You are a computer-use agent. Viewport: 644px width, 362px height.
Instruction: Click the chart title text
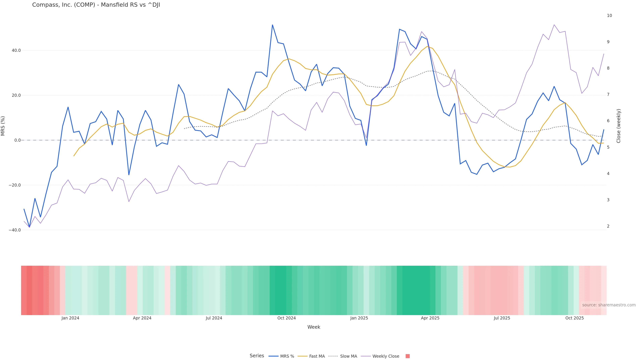pyautogui.click(x=96, y=5)
